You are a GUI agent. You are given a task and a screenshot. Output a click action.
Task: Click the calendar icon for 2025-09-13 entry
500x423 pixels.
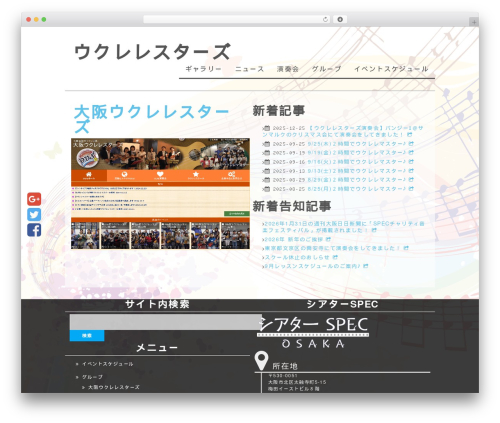pos(266,171)
